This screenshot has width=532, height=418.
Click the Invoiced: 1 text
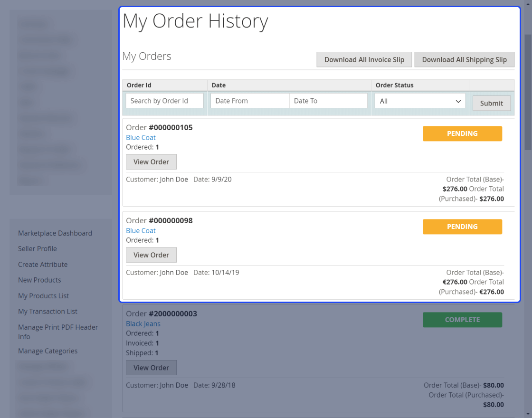pyautogui.click(x=142, y=343)
